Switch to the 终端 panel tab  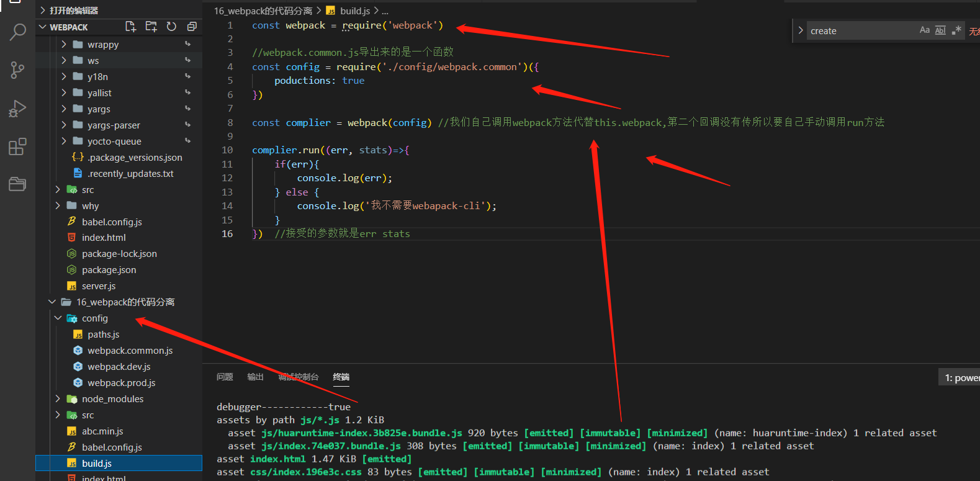[341, 377]
